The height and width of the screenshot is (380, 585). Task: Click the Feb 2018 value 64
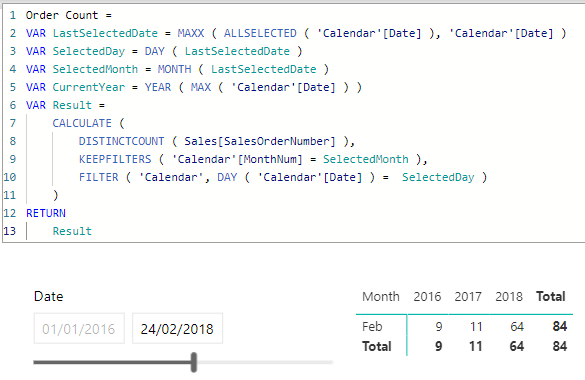pos(517,327)
